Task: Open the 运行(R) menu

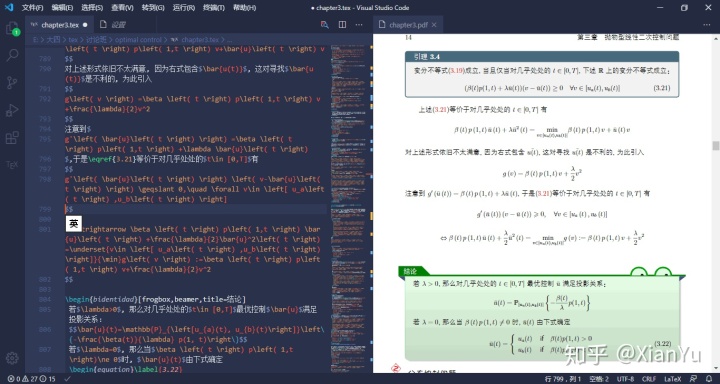Action: click(x=184, y=8)
